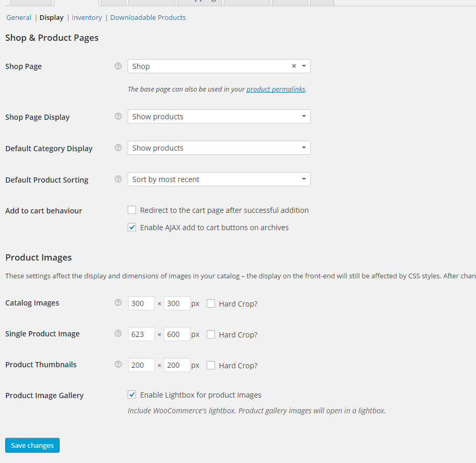Click the Single Product Image width field
Screen dimensions: 476x463
(141, 334)
